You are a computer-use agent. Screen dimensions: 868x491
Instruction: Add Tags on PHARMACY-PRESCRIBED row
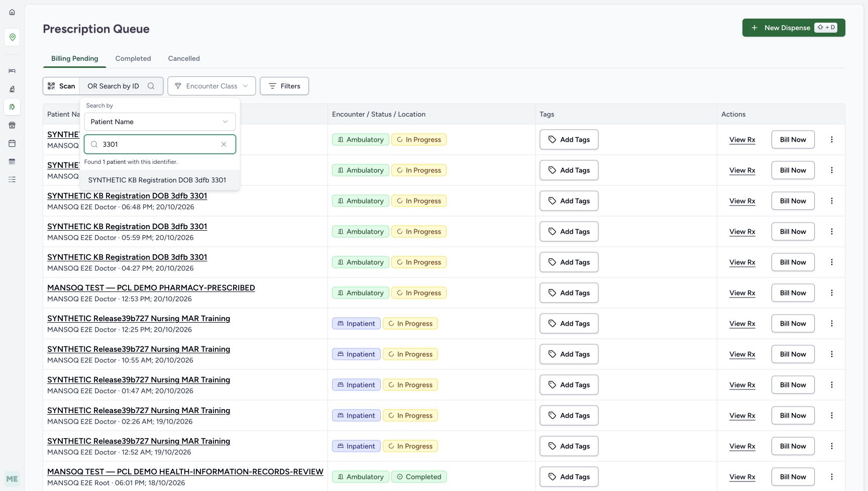click(x=569, y=293)
